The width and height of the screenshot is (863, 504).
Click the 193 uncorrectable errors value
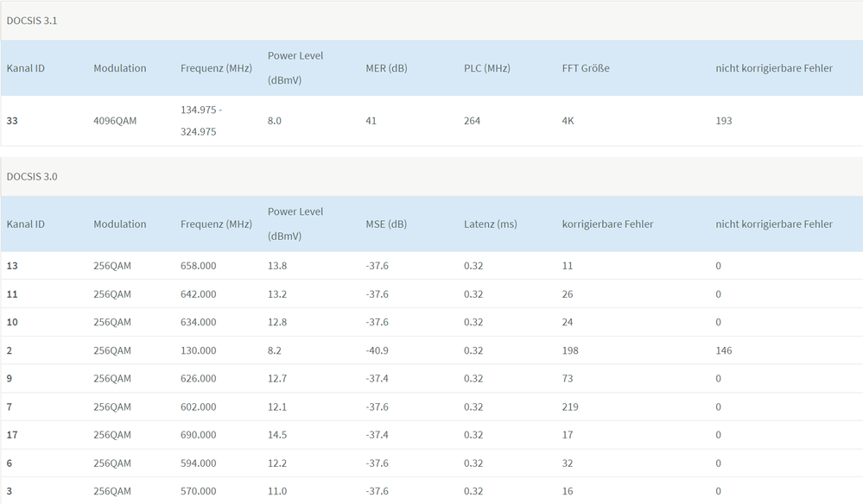coord(724,121)
